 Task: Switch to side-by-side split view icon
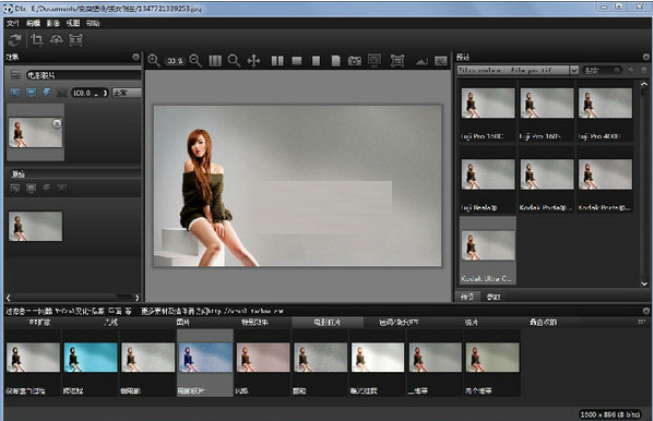[278, 61]
